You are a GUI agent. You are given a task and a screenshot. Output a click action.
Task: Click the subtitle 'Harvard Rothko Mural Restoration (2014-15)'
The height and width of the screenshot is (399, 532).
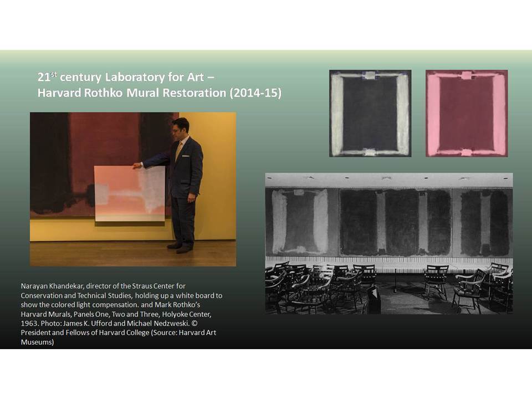159,93
